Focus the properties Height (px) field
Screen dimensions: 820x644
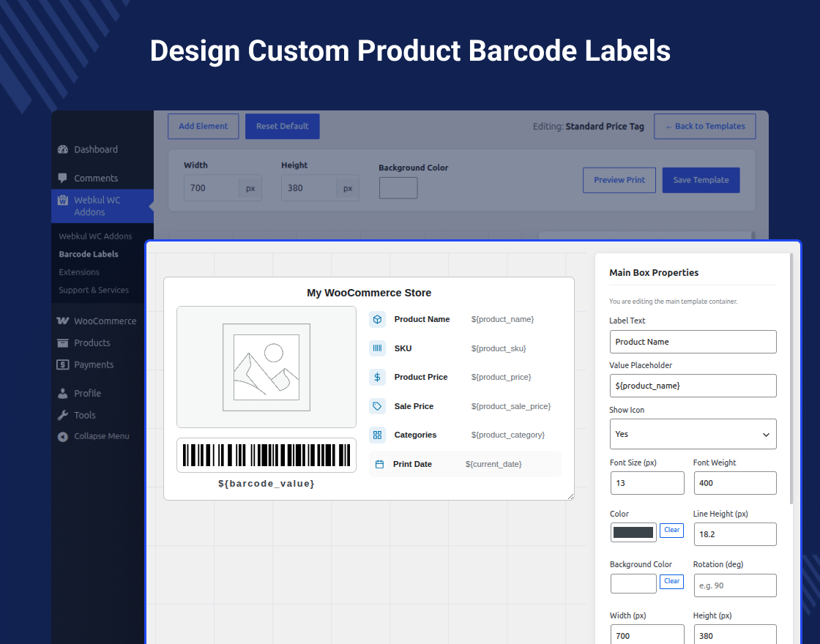735,634
